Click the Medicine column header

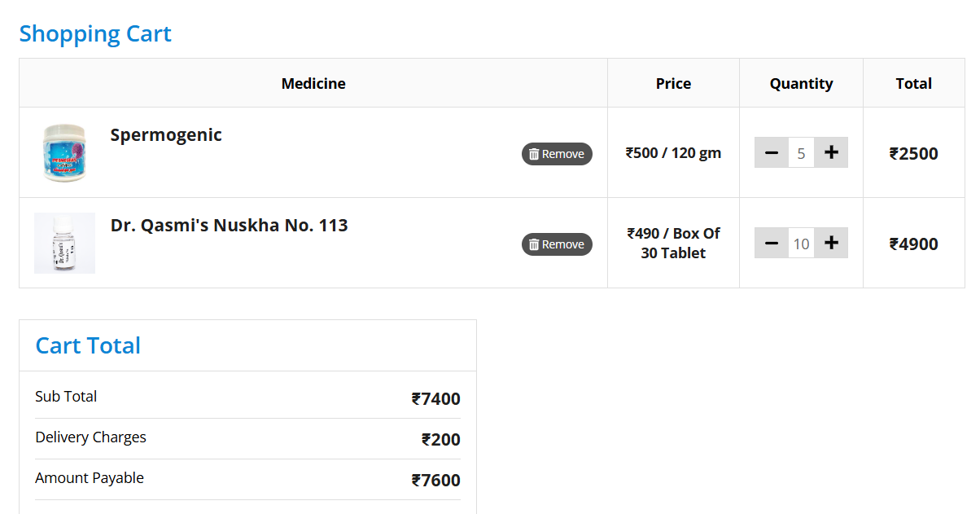pos(313,84)
